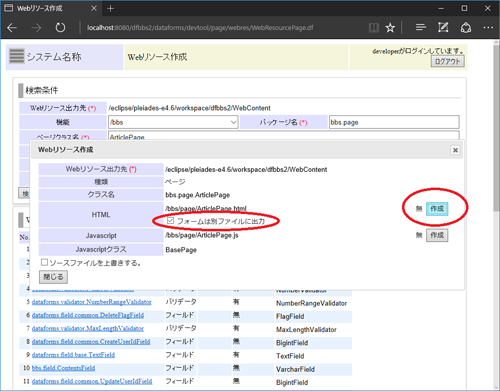Open a new browser tab

(x=110, y=9)
